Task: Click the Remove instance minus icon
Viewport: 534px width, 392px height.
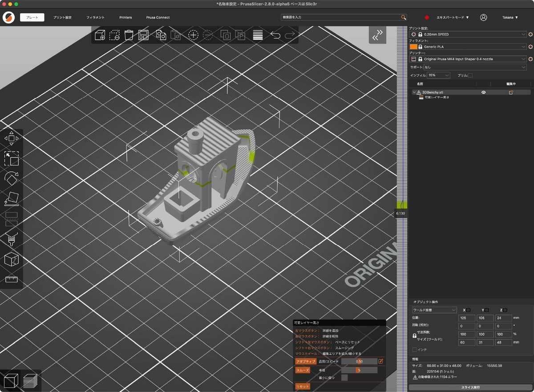Action: coord(208,35)
